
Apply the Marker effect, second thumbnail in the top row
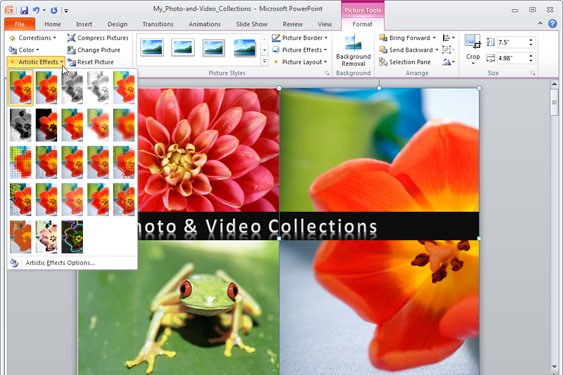click(47, 88)
